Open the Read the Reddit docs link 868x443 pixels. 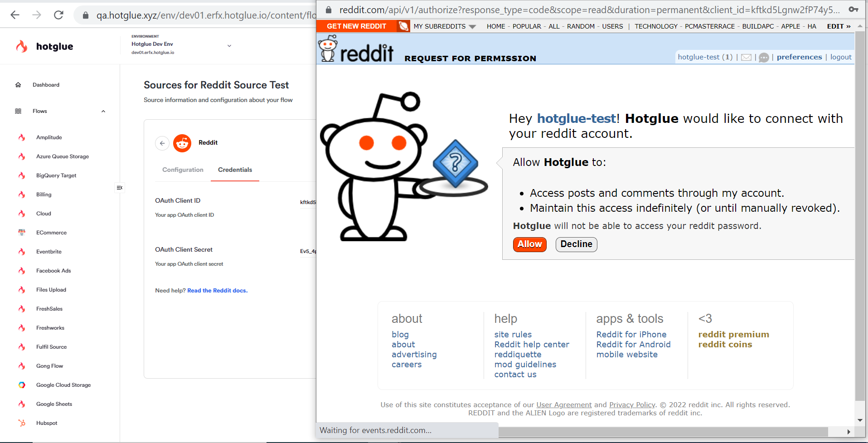[217, 291]
